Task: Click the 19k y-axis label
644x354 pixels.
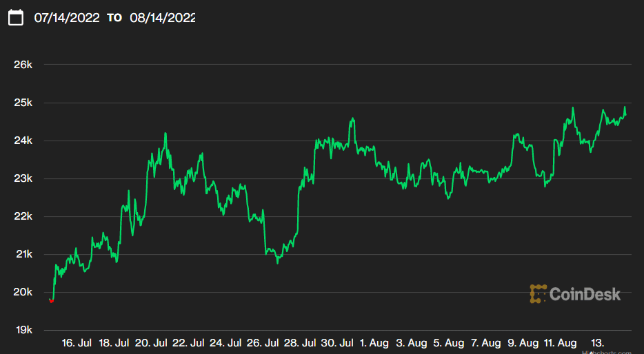Action: click(x=24, y=330)
